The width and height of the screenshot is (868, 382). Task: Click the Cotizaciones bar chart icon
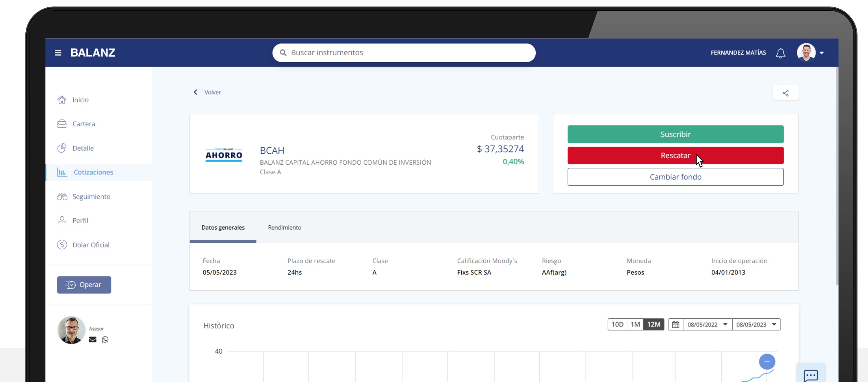pyautogui.click(x=62, y=172)
